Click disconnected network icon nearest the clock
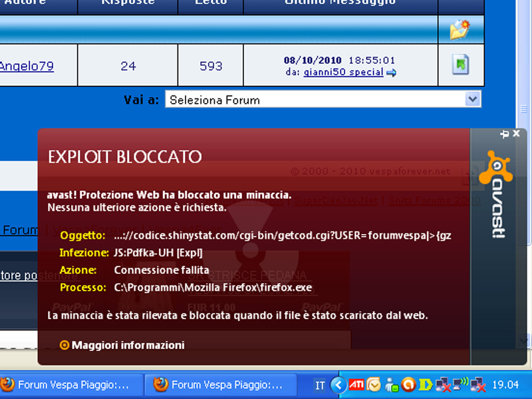This screenshot has width=532, height=399. click(x=478, y=385)
